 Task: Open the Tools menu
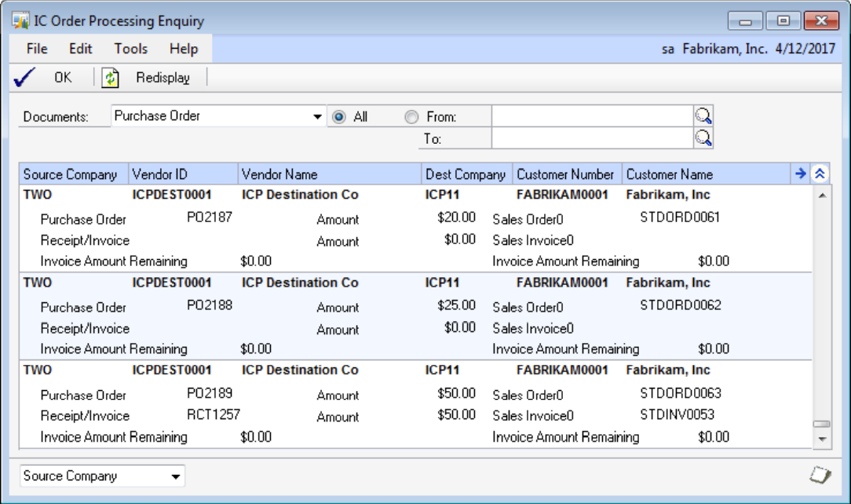[130, 49]
